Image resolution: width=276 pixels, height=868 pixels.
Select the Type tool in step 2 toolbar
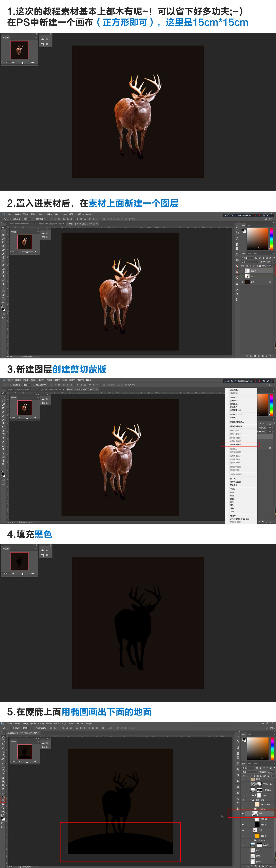[3, 284]
